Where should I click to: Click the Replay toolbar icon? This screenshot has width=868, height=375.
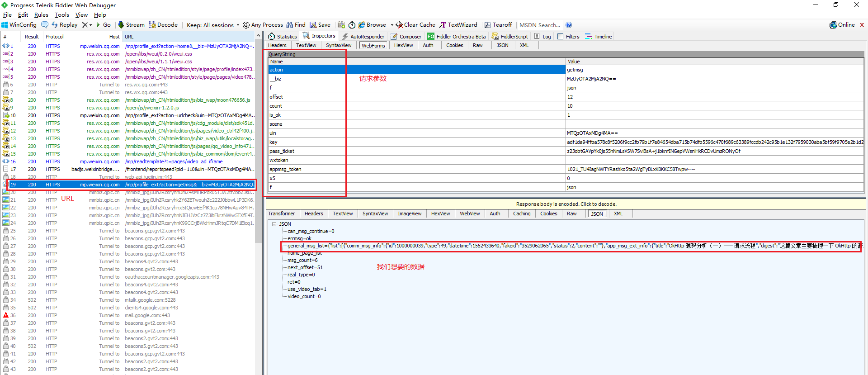point(55,25)
